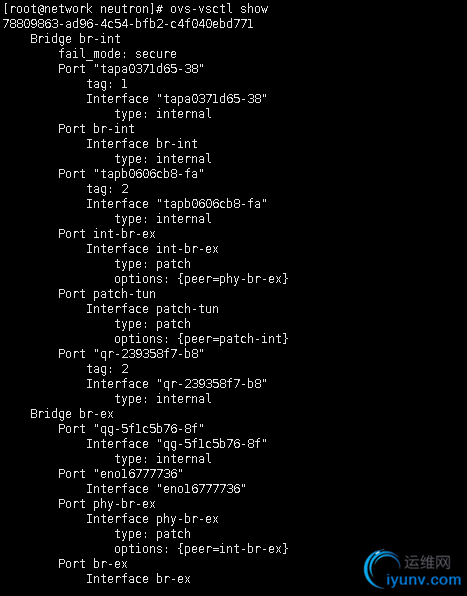Click the ovs-vsctl show command text
The image size is (467, 596).
219,9
